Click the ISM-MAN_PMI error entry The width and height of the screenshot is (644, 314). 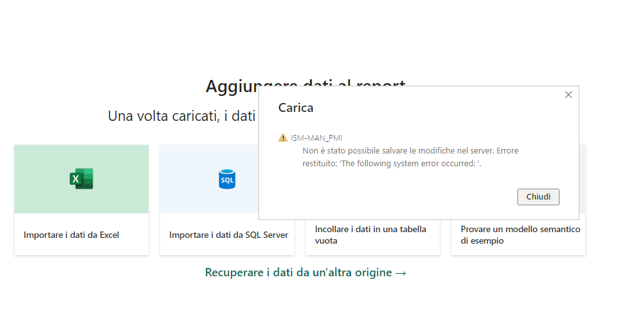[x=317, y=138]
